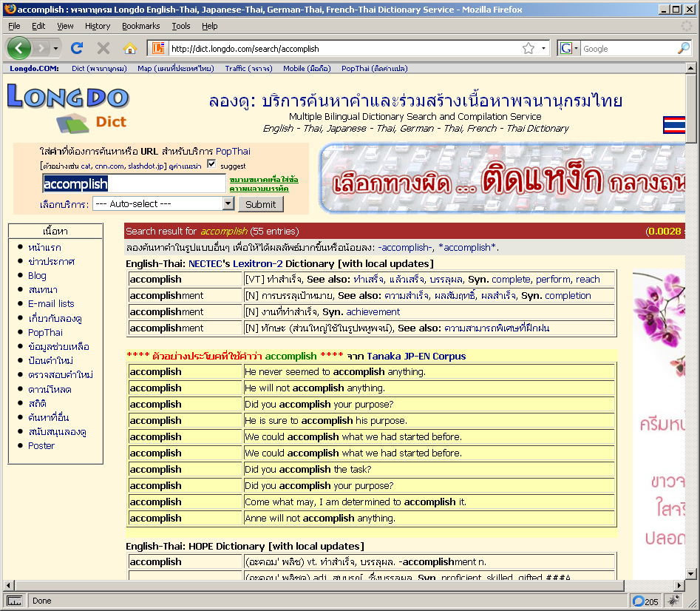The width and height of the screenshot is (700, 611).
Task: Click the vertical scrollbar up arrow
Action: tap(690, 68)
